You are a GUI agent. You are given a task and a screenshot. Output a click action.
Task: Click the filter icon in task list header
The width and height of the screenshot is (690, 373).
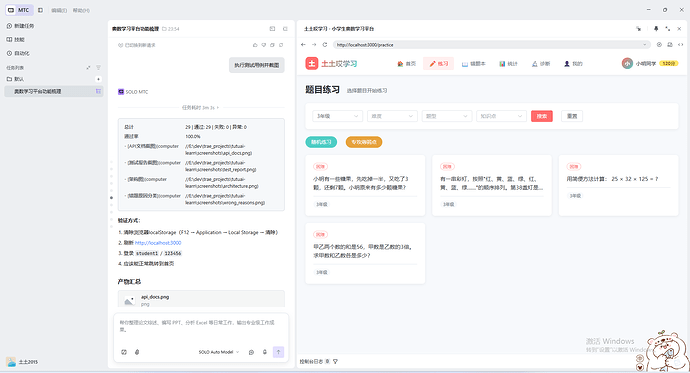click(x=99, y=68)
